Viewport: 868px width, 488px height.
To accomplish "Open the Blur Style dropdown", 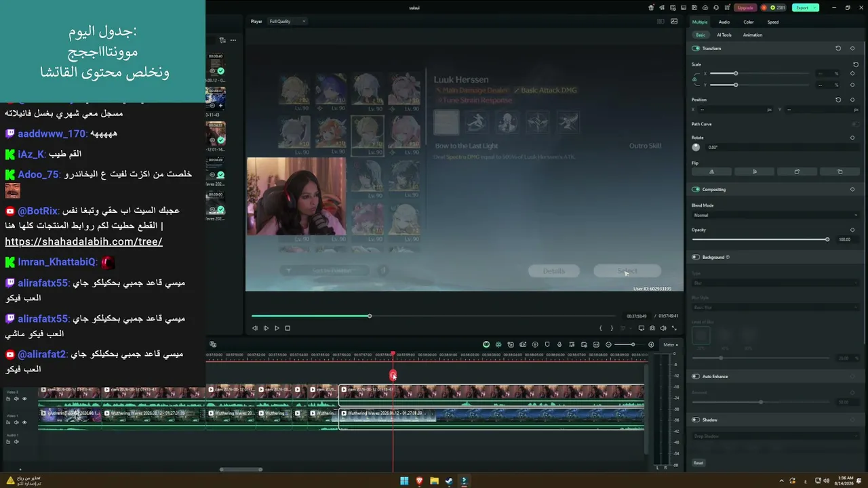I will (775, 307).
